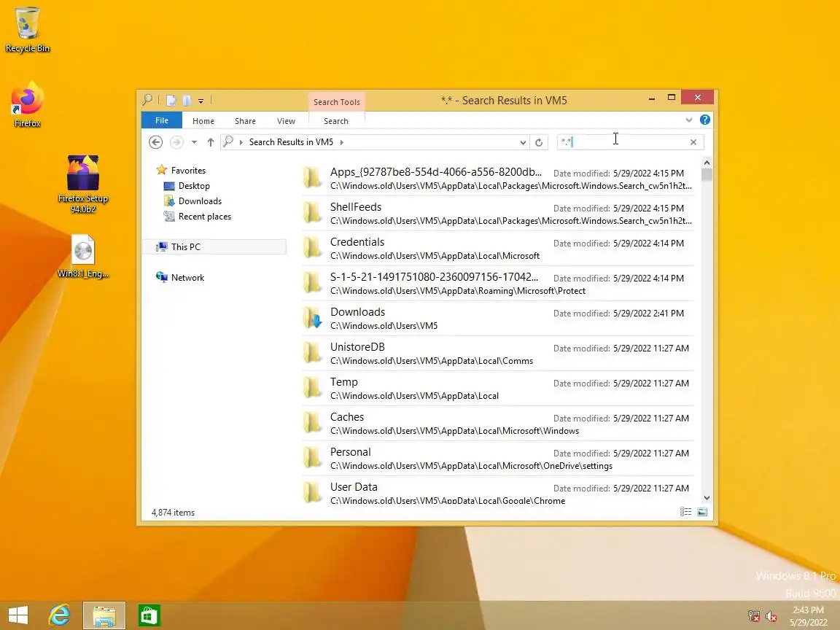Select the UnistoreDB folder result

(498, 354)
